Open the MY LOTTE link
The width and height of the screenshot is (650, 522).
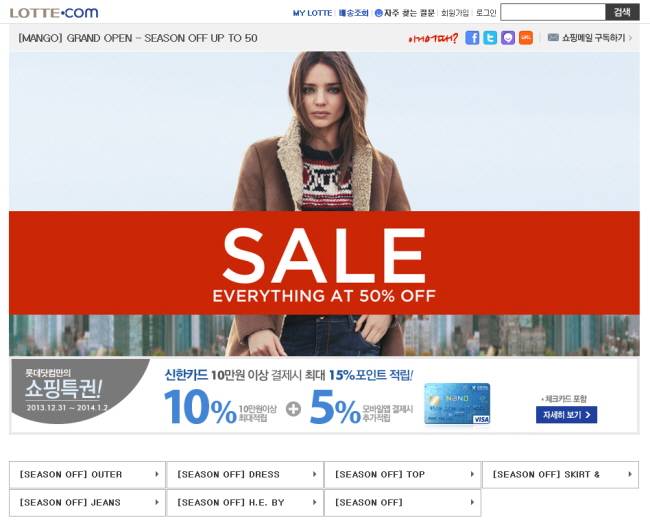coord(312,13)
